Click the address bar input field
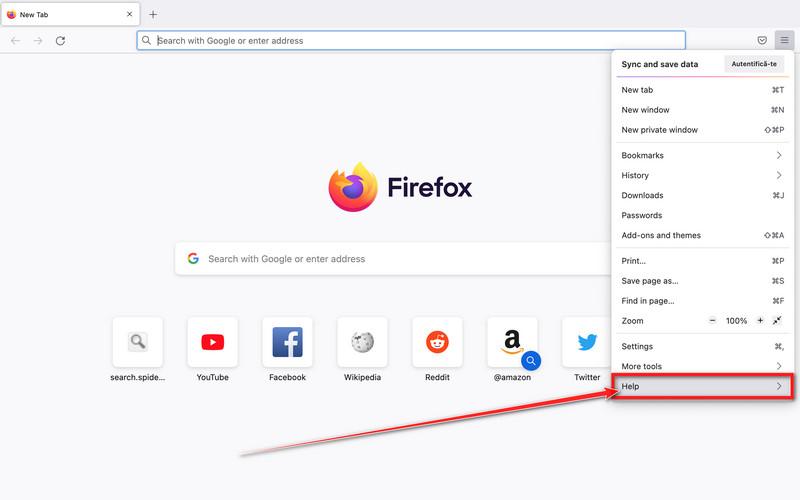 coord(411,40)
